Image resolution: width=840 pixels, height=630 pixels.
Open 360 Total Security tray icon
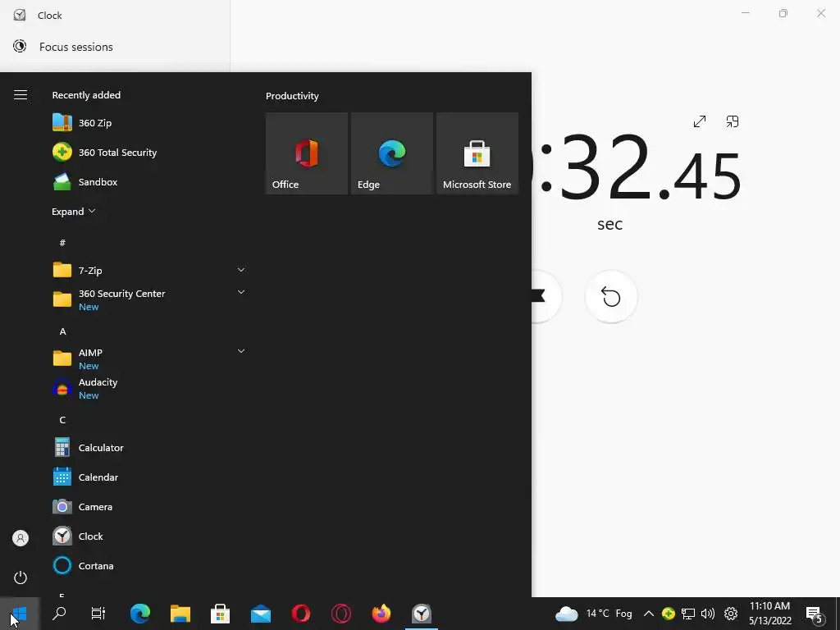[x=669, y=614]
